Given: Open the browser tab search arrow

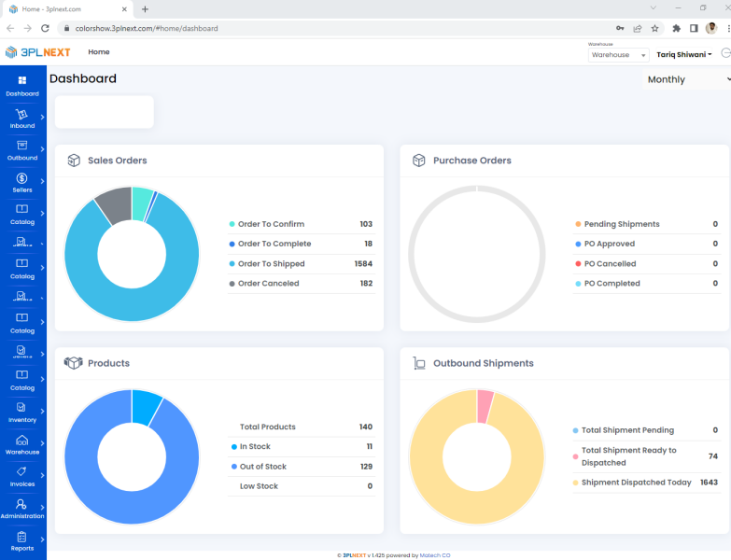Looking at the screenshot, I should pyautogui.click(x=654, y=7).
